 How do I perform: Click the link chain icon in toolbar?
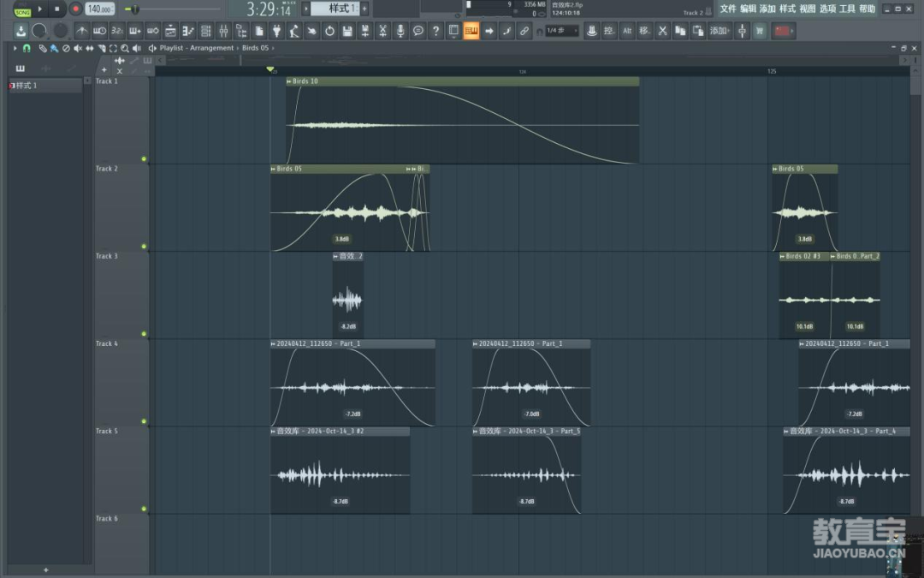[524, 31]
